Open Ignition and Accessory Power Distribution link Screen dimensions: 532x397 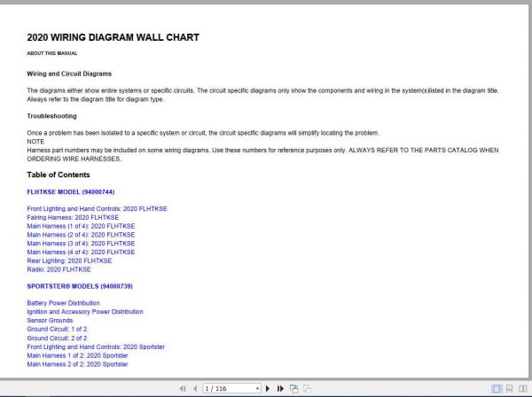tap(85, 312)
